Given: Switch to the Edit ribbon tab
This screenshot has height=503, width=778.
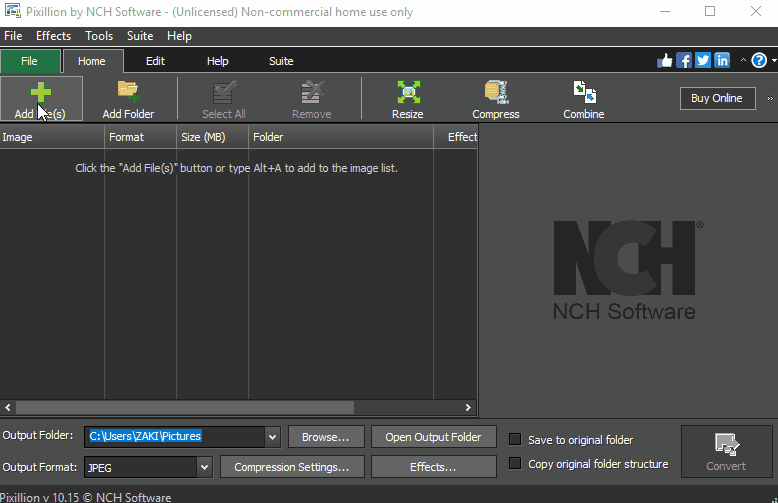Looking at the screenshot, I should point(155,61).
